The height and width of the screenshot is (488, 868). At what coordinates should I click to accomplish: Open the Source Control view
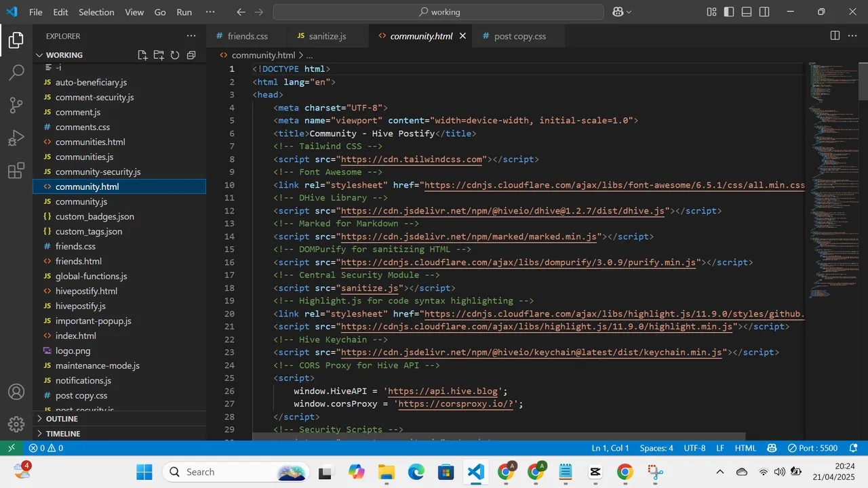click(x=16, y=105)
